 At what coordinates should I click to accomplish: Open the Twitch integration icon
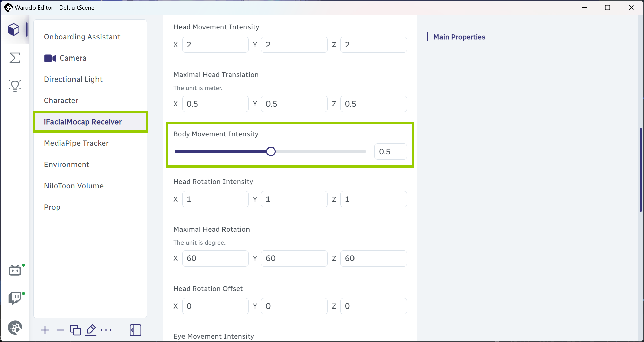tap(15, 299)
